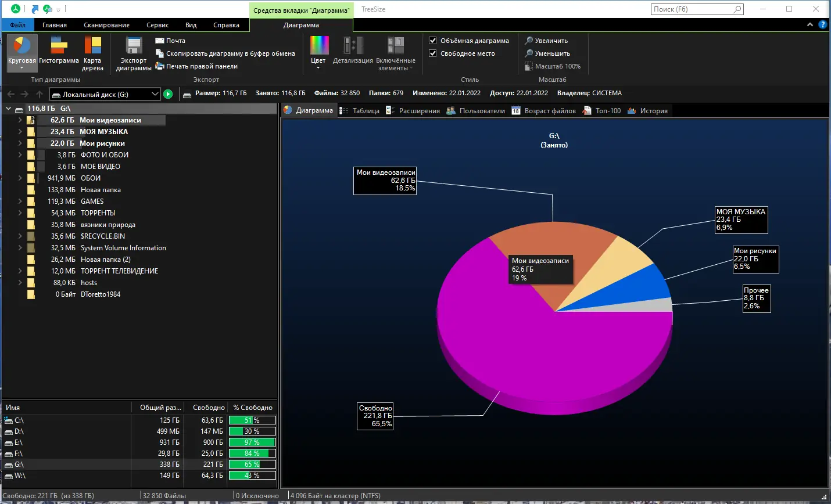Open the Сканирование ribbon tab

(106, 25)
